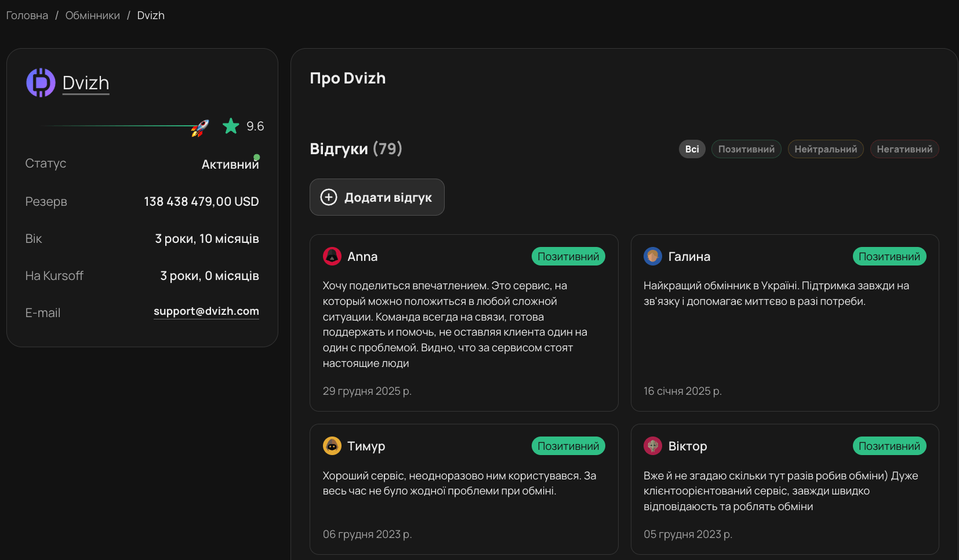959x560 pixels.
Task: Click the green active status dot
Action: coord(257,158)
